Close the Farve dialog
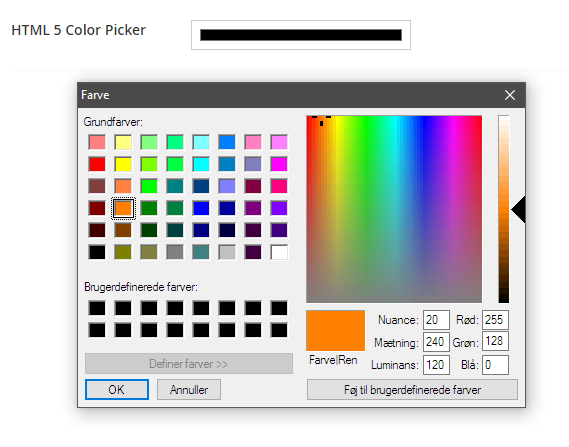Screen dimensions: 569x447 (510, 95)
